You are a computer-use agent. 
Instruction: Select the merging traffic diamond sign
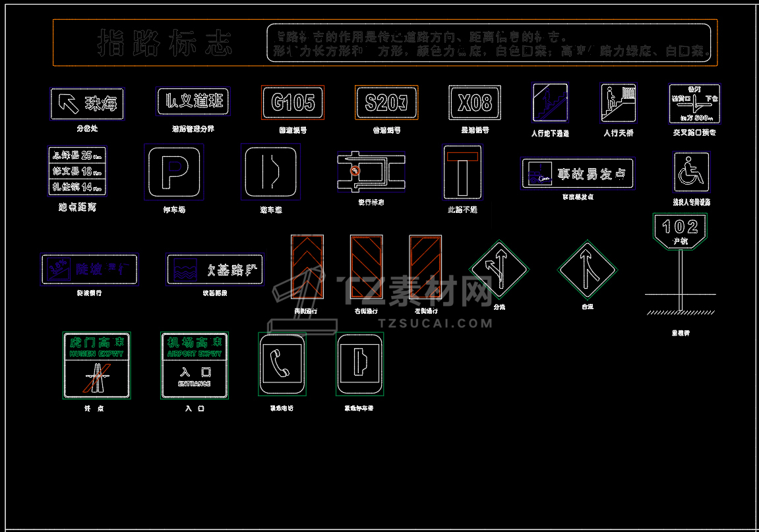587,269
